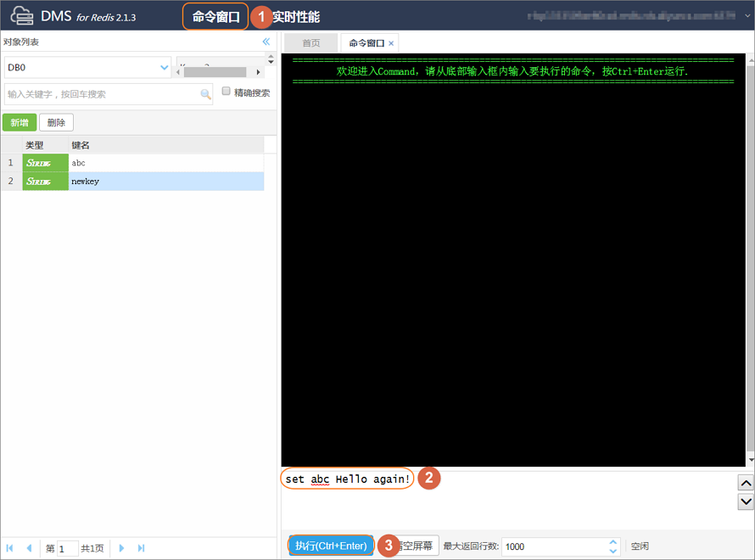Click row number 1 cell
755x560 pixels.
point(10,163)
